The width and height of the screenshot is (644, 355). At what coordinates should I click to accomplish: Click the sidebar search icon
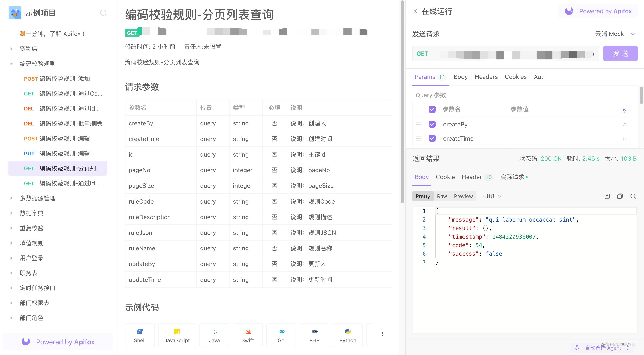point(103,13)
